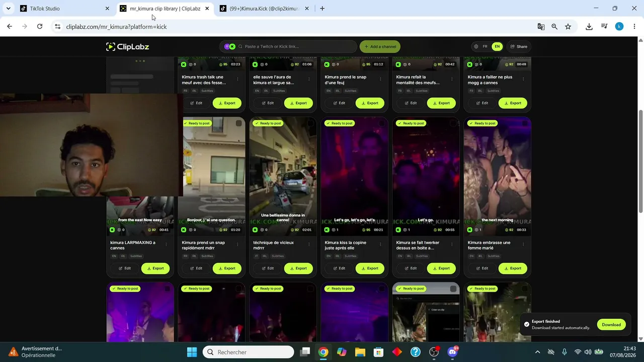Click the IRL tag on 'kimura LARPMAXING a cannes'
This screenshot has height=362, width=644.
click(x=123, y=256)
